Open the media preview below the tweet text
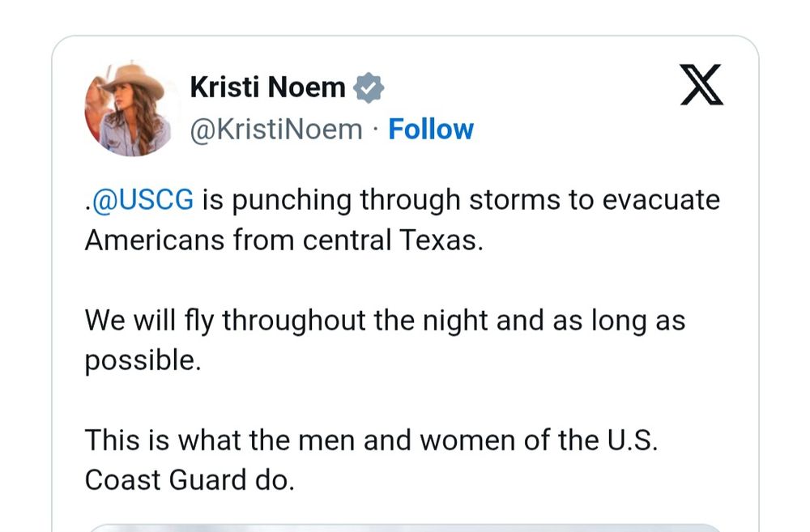 [x=405, y=528]
